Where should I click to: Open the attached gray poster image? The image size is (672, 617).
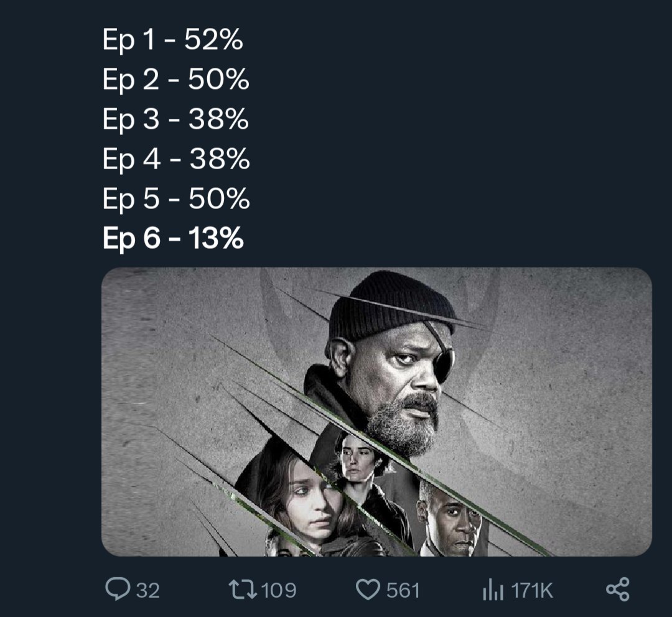376,412
